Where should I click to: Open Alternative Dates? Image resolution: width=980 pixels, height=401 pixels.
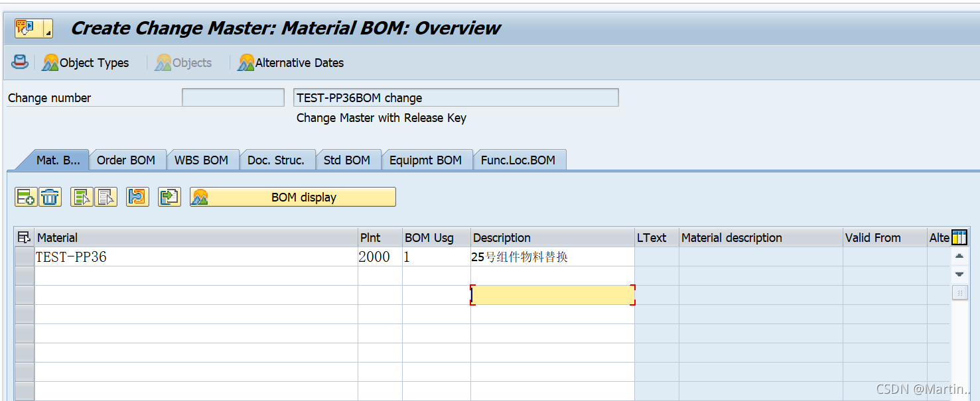point(291,63)
